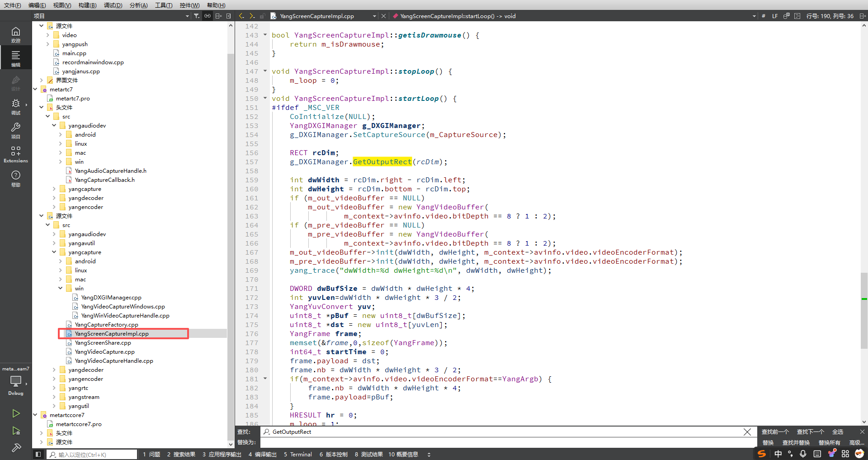
Task: Click the line and column indicator
Action: pos(830,16)
